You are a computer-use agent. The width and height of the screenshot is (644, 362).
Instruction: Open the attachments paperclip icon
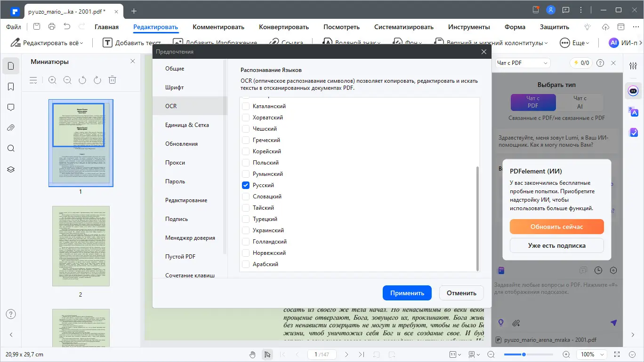[11, 128]
